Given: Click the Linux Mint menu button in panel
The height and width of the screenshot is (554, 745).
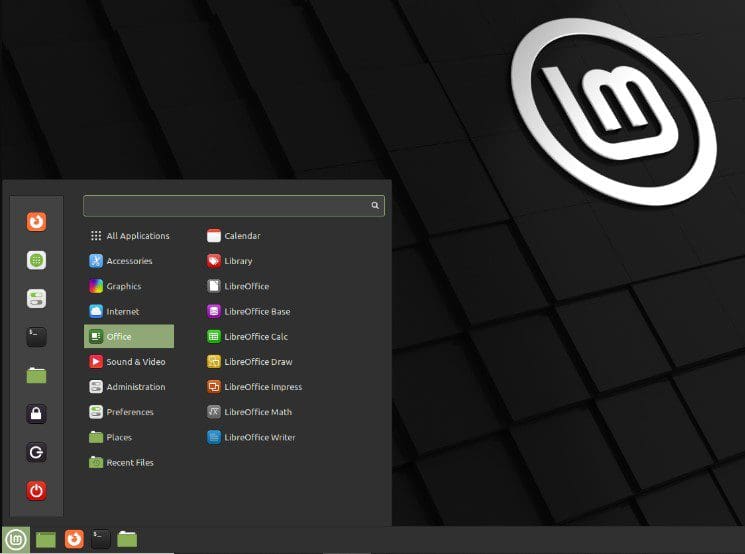Looking at the screenshot, I should coord(16,539).
